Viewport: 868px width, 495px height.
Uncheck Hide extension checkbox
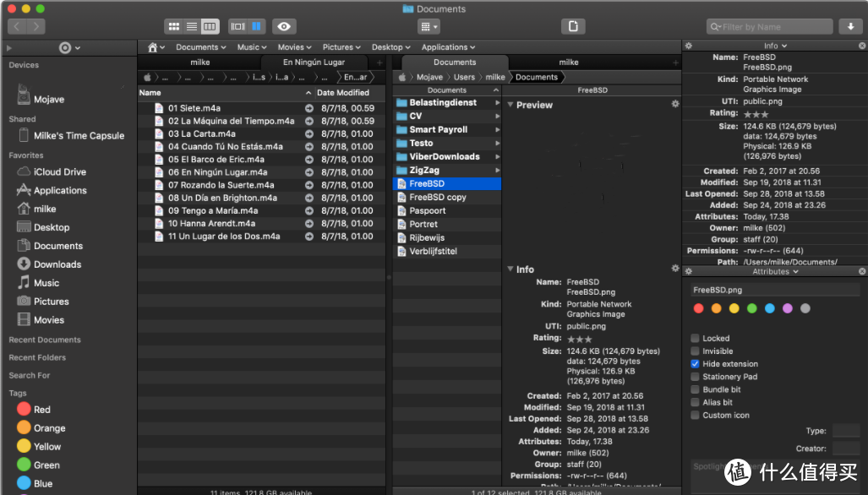[695, 363]
